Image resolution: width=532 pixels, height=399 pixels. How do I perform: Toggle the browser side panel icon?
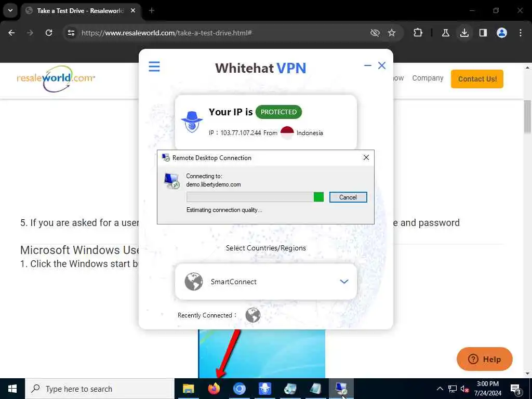click(x=483, y=33)
